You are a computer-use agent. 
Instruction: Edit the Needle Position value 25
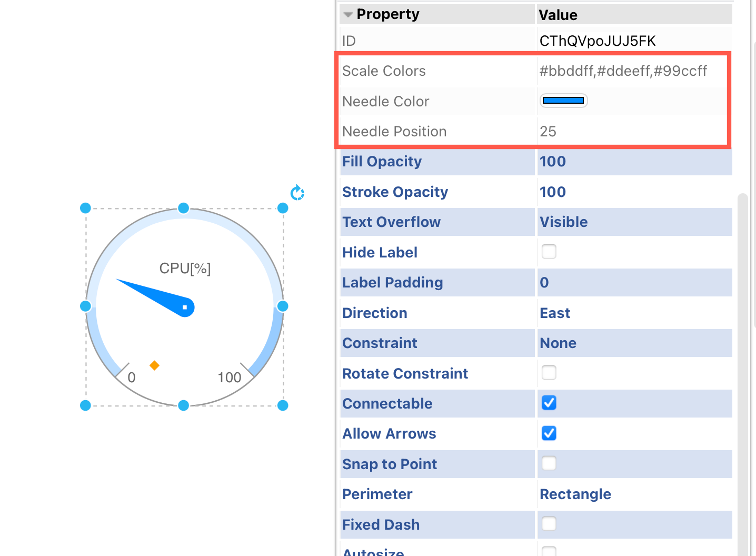[x=548, y=131]
